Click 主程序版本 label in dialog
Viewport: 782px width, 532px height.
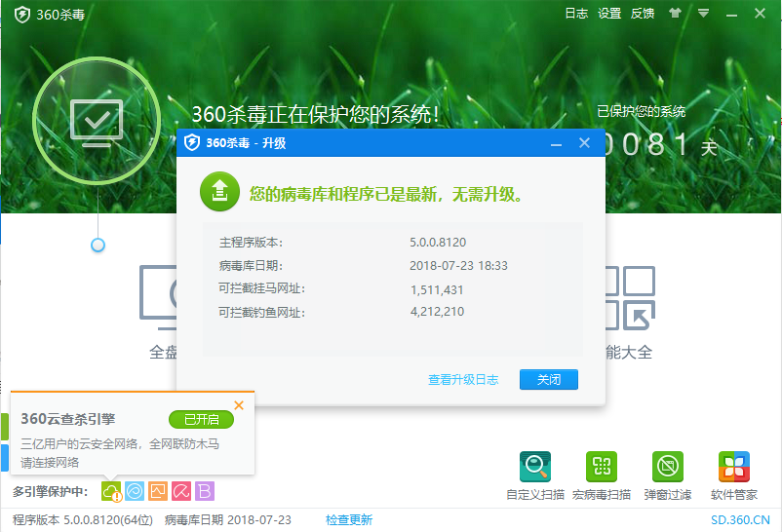tap(251, 243)
